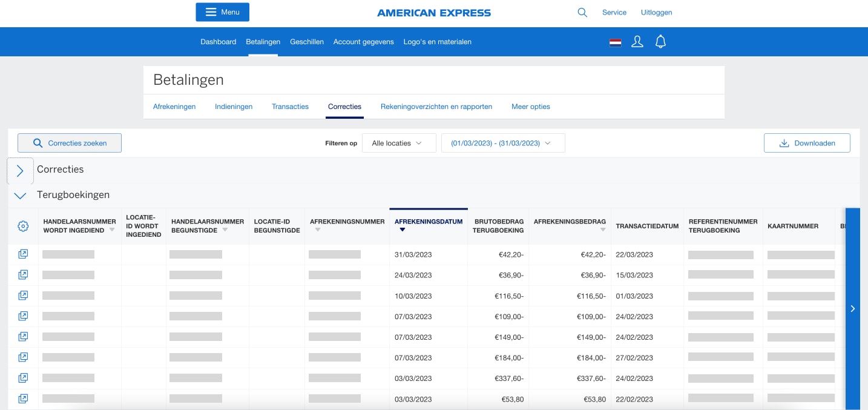Open the date range filter dropdown
Screen dimensions: 868x410
pos(503,142)
